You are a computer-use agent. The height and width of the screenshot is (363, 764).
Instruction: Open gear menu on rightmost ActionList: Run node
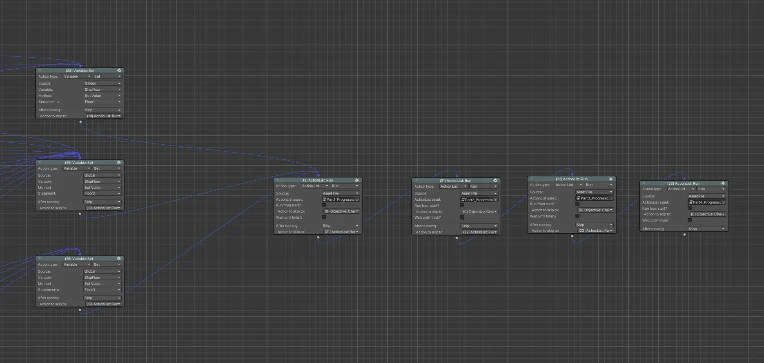pyautogui.click(x=723, y=183)
